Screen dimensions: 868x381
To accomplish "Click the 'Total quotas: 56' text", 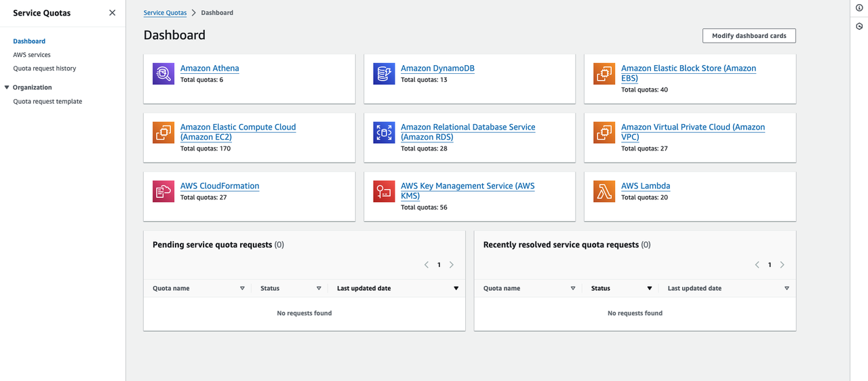I will [424, 207].
